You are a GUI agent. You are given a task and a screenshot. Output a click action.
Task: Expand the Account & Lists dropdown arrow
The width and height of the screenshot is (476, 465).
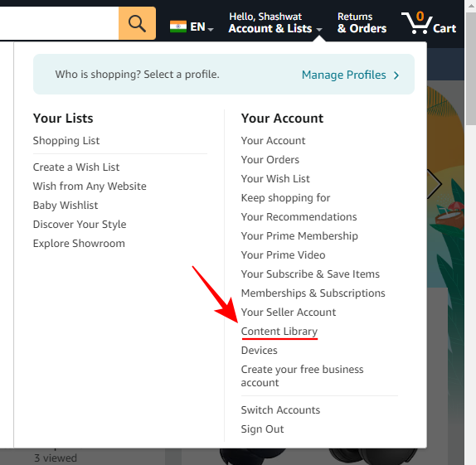(318, 30)
